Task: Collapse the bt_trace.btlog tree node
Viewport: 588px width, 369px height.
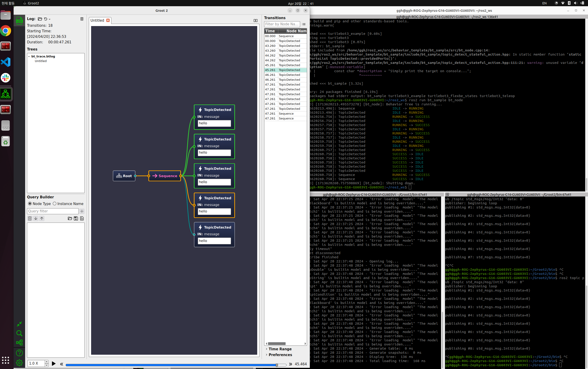Action: pyautogui.click(x=29, y=56)
